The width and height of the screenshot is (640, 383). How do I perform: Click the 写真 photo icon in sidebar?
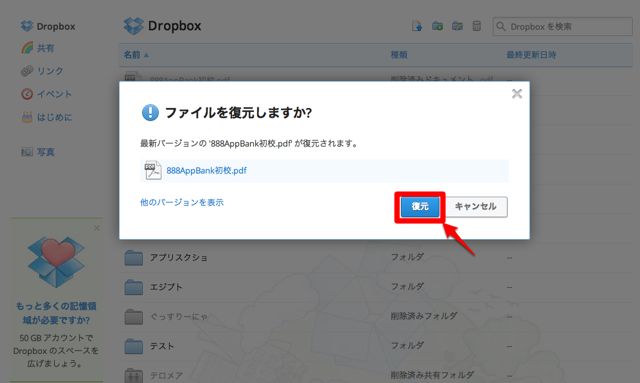[x=27, y=152]
